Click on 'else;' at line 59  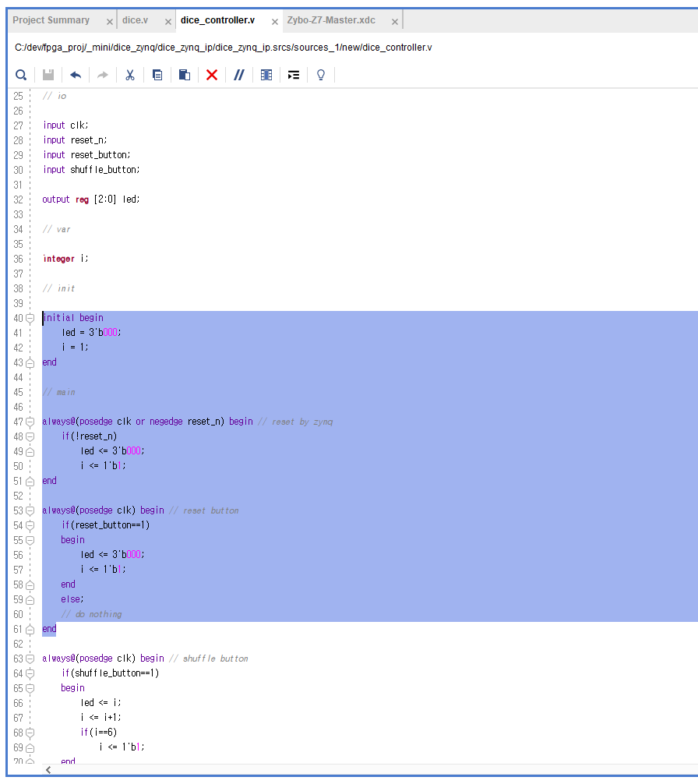(72, 599)
